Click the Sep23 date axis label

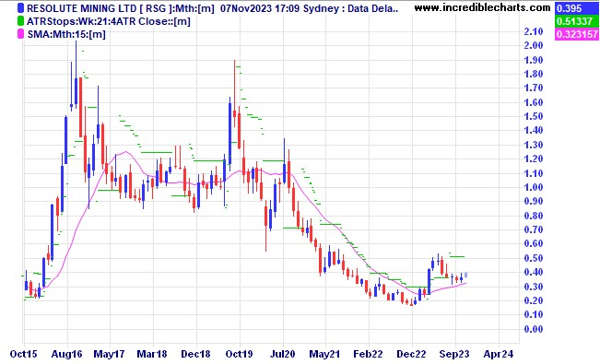454,354
